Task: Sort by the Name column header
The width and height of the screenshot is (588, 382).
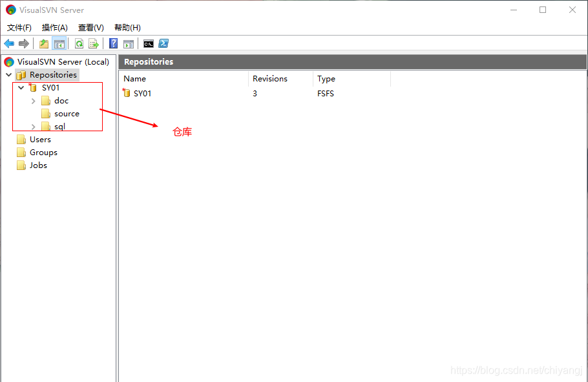Action: pos(184,79)
